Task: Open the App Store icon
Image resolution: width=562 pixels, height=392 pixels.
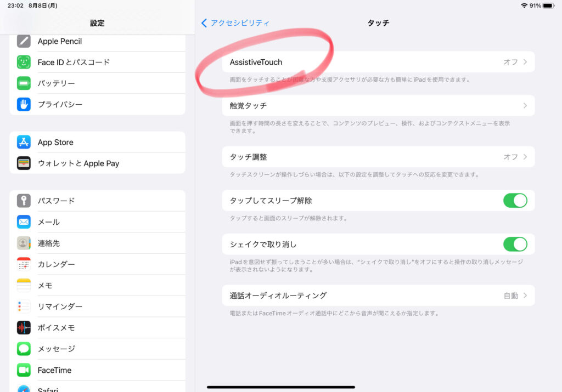Action: tap(24, 142)
